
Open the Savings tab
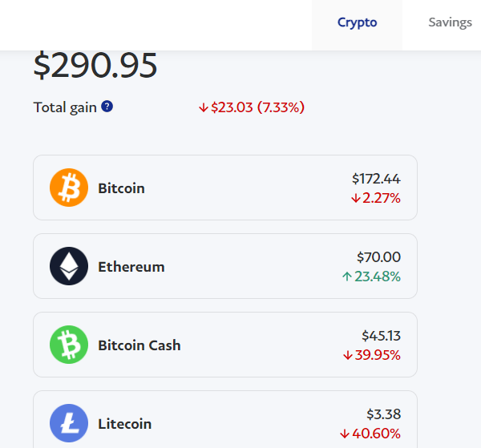pos(450,22)
